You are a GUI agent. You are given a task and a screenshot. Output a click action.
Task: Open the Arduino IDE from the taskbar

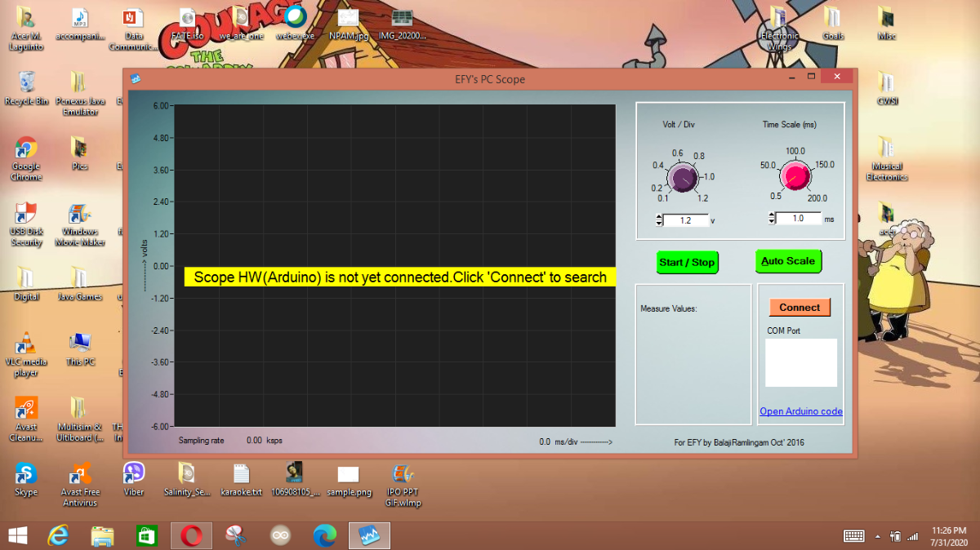(280, 535)
